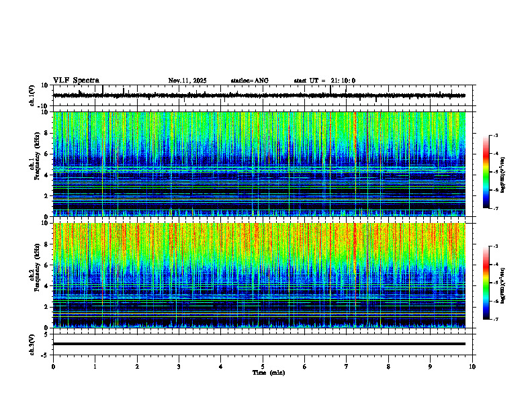The height and width of the screenshot is (411, 532).
Task: Click the ch.1 color scale log(PSD) unit label
Action: pyautogui.click(x=503, y=175)
